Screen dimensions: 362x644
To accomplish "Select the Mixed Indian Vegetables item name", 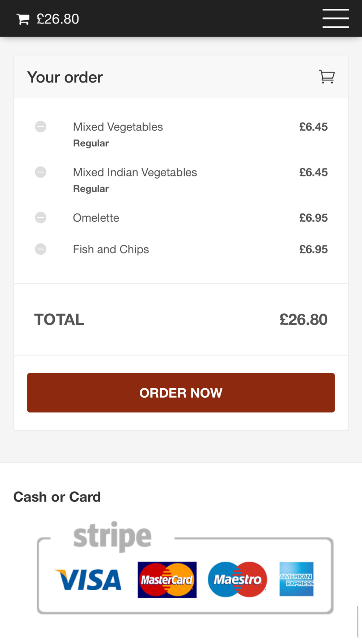I will 135,172.
